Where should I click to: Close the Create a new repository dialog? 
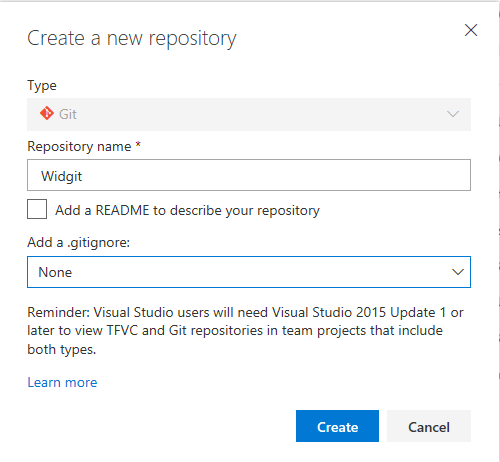(471, 30)
